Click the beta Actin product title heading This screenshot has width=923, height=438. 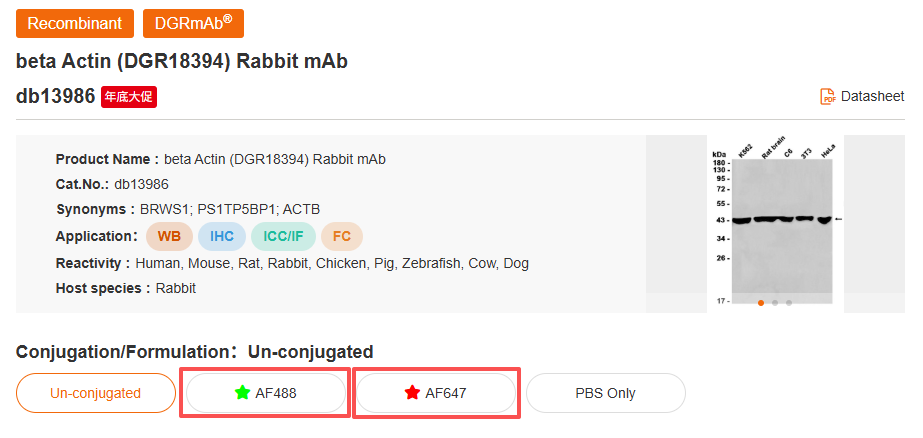pyautogui.click(x=182, y=61)
